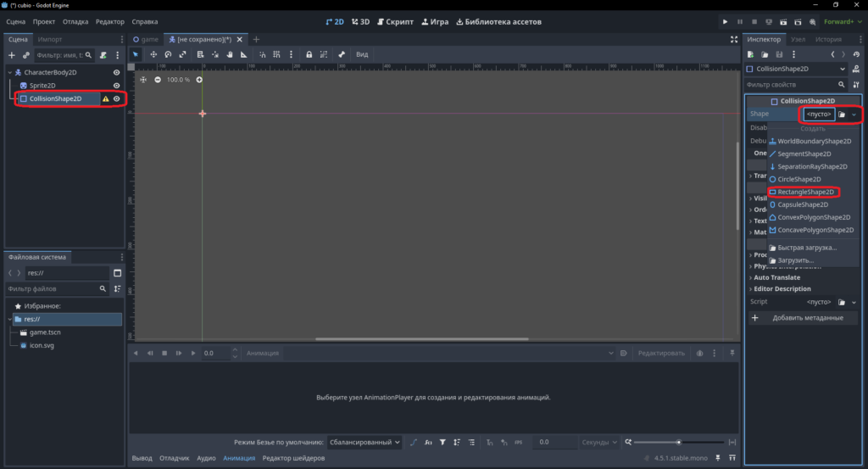The width and height of the screenshot is (868, 469).
Task: Click the lock selected node icon
Action: point(309,54)
